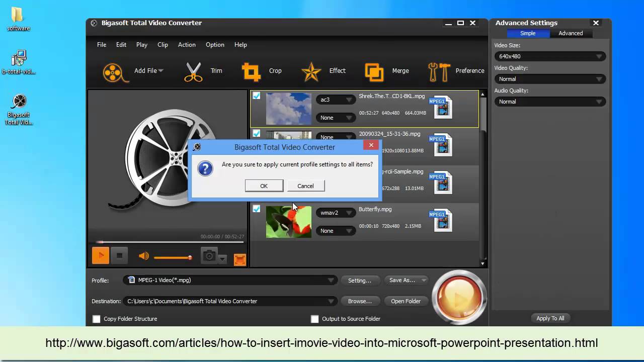This screenshot has width=644, height=362.
Task: Uncheck the Butterfly.mpg selection checkbox
Action: (x=257, y=209)
